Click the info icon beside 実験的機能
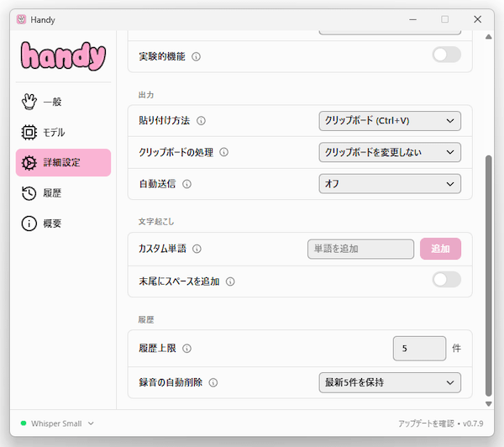This screenshot has height=447, width=504. [x=196, y=56]
